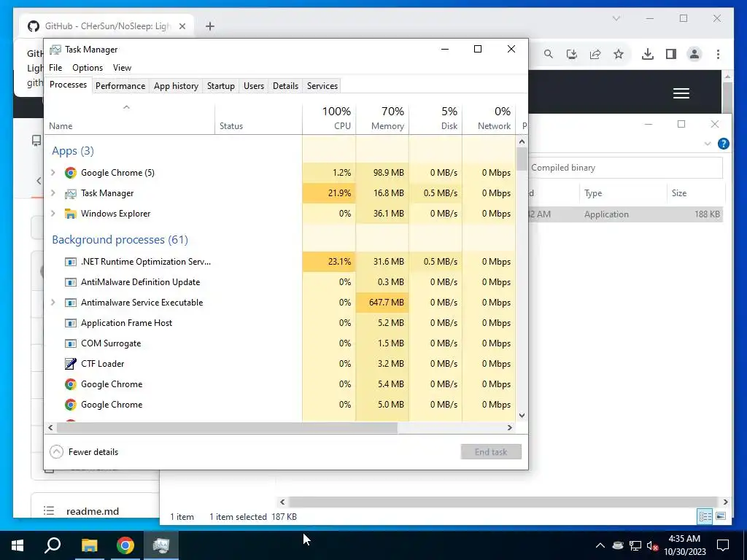Switch to the Users tab
747x560 pixels.
[253, 86]
